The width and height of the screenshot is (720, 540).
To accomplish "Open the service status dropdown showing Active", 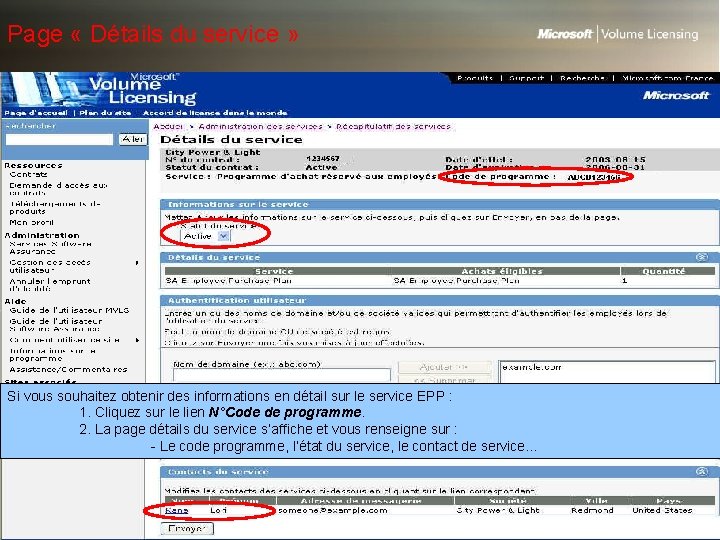I will tap(205, 236).
